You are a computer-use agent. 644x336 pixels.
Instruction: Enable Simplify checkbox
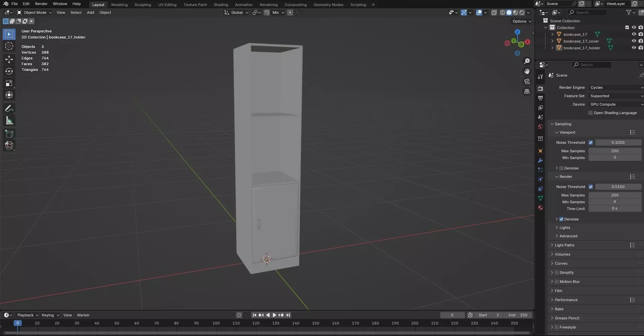click(557, 273)
